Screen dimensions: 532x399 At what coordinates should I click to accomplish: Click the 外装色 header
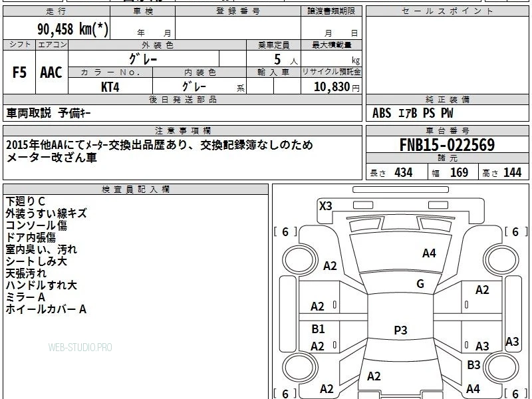158,45
